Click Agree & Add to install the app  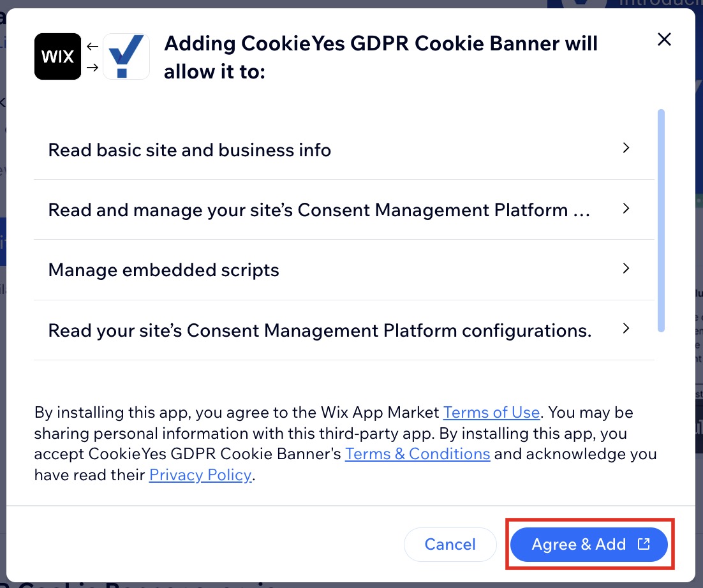pos(589,545)
